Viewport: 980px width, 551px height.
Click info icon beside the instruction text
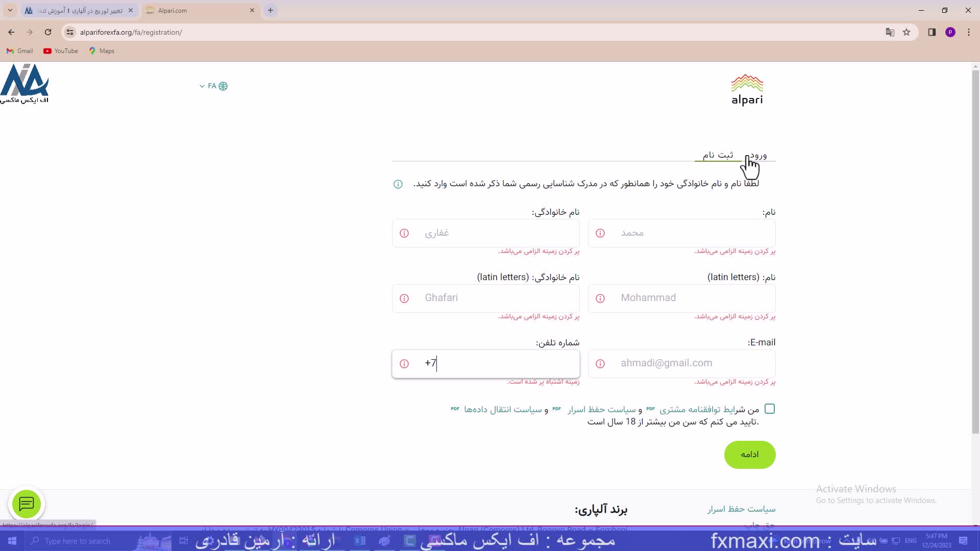tap(398, 184)
